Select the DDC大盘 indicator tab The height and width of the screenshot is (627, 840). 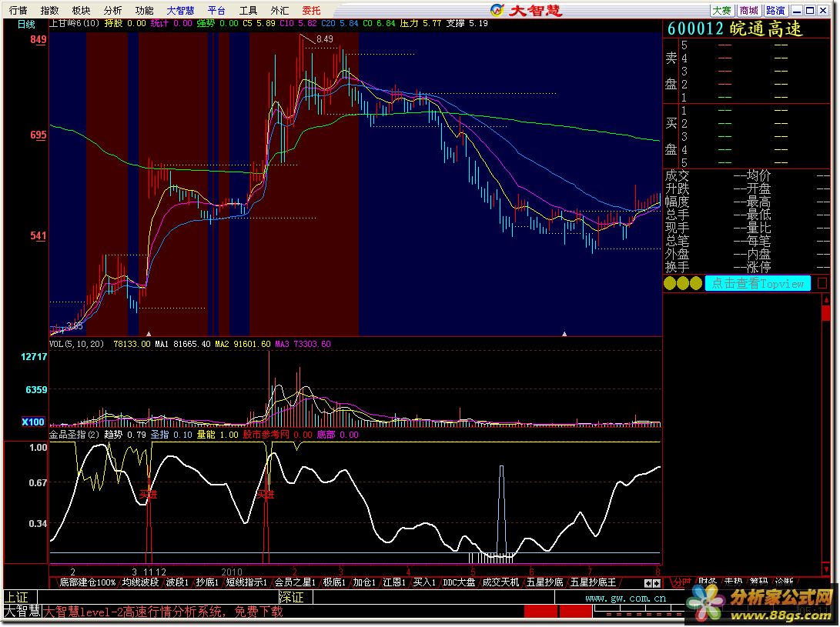459,582
